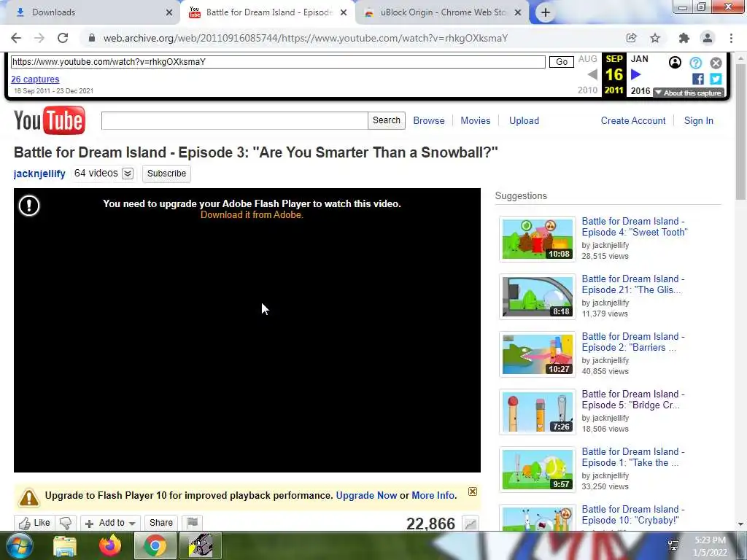The height and width of the screenshot is (560, 747).
Task: Close the Wayback Machine toolbar
Action: tap(716, 63)
